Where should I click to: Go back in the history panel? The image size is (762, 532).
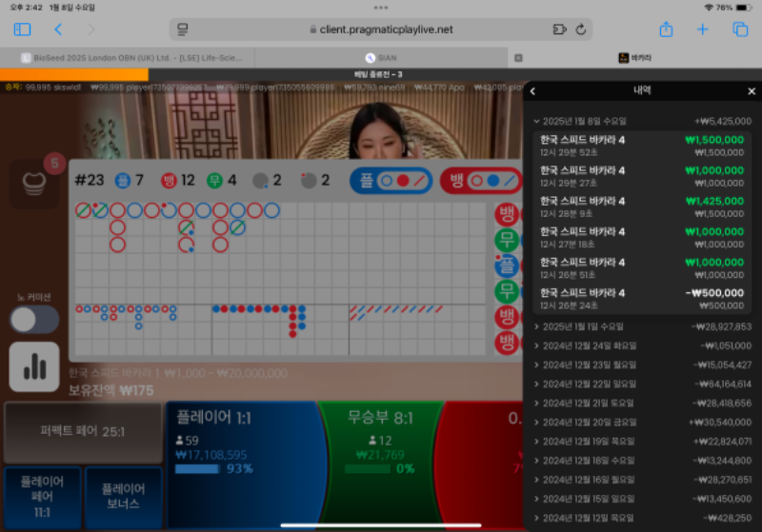tap(532, 90)
